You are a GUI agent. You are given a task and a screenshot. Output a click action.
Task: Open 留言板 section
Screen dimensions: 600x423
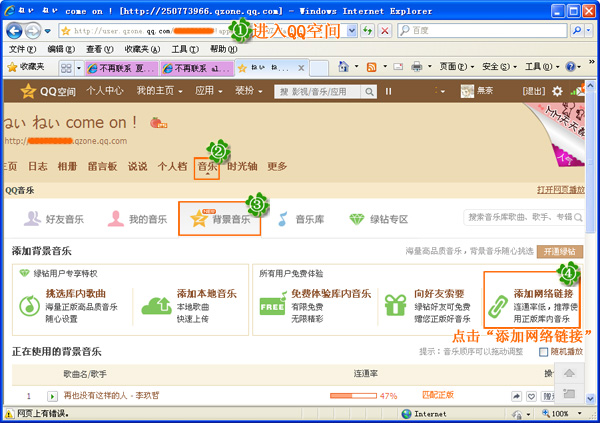coord(102,166)
